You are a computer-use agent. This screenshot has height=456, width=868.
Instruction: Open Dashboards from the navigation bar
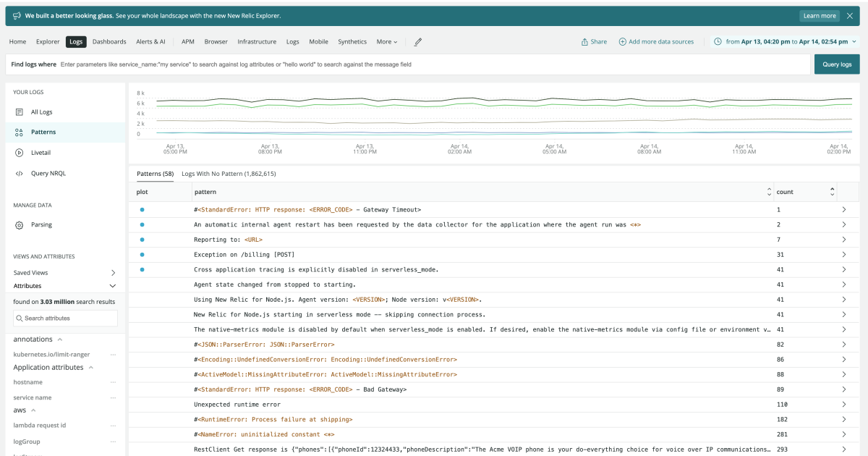[109, 42]
